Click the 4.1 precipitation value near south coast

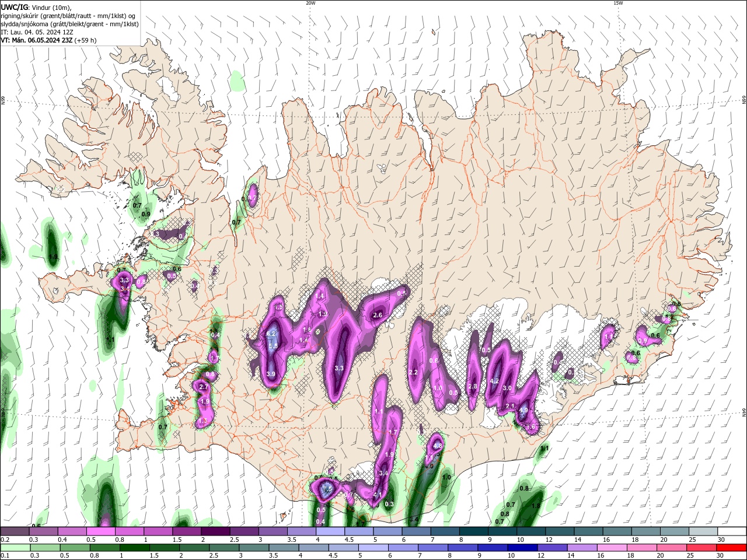pos(377,495)
